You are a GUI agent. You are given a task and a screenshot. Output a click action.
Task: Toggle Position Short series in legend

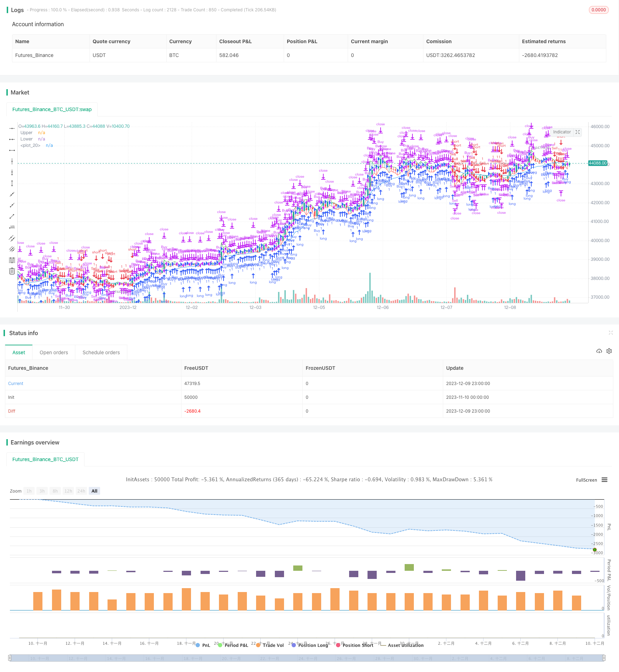[354, 645]
